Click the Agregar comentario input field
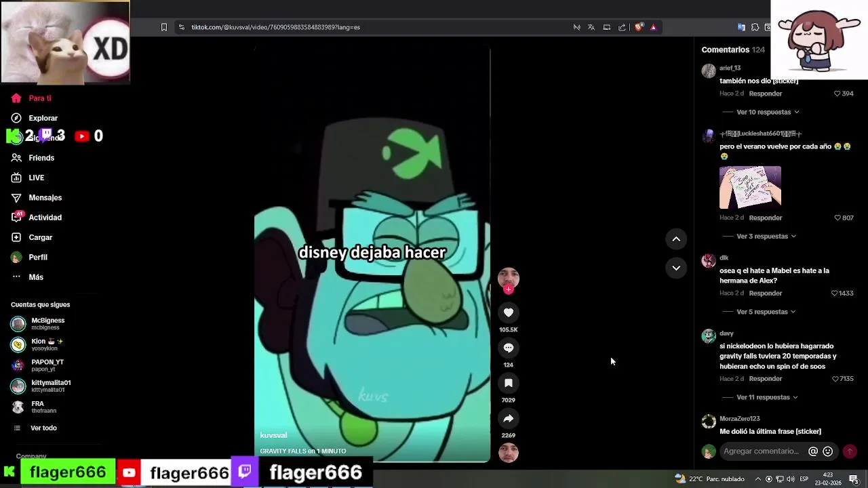 point(761,451)
